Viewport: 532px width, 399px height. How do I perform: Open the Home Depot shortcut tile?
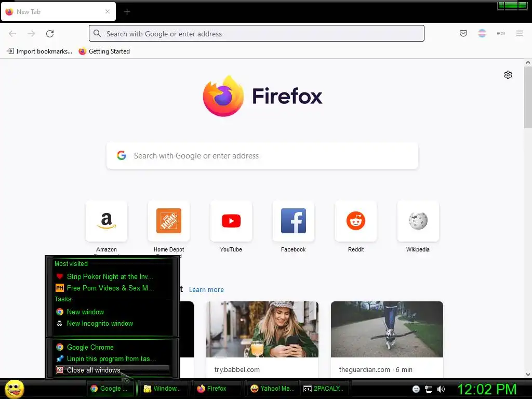click(169, 221)
